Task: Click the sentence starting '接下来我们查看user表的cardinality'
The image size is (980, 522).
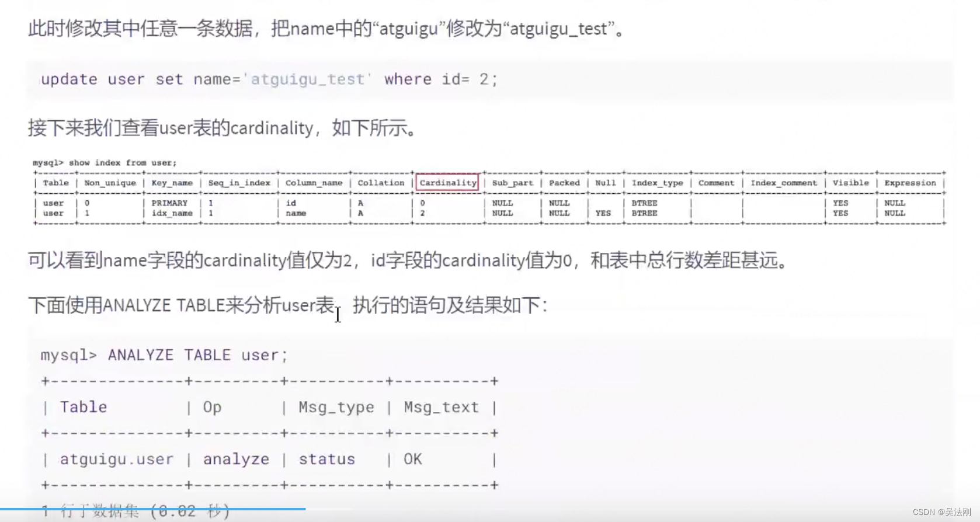Action: 223,128
